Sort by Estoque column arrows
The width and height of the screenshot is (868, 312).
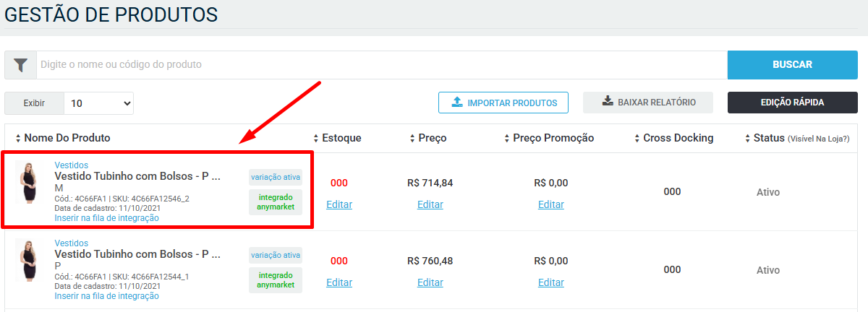pos(316,138)
